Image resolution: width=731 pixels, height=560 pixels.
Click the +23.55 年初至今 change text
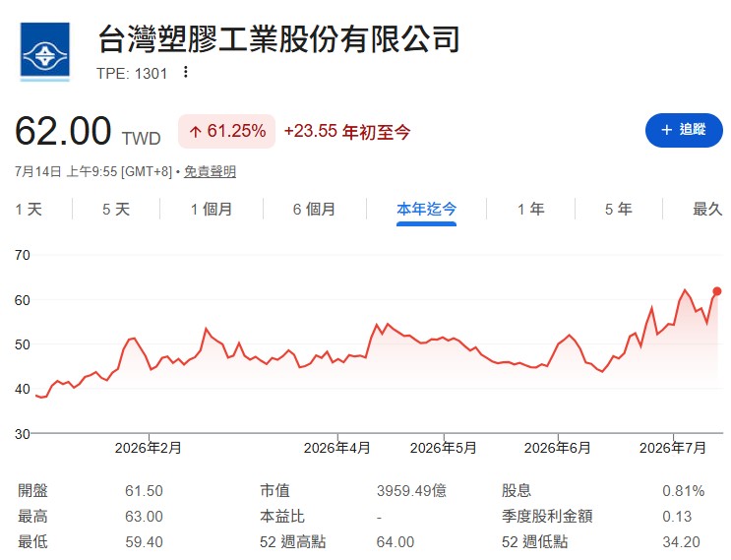pyautogui.click(x=347, y=132)
